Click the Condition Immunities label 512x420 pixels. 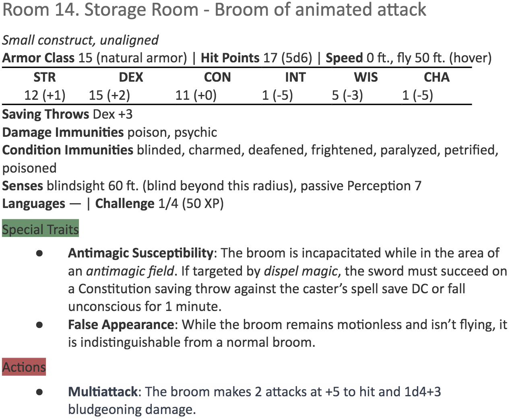point(68,150)
